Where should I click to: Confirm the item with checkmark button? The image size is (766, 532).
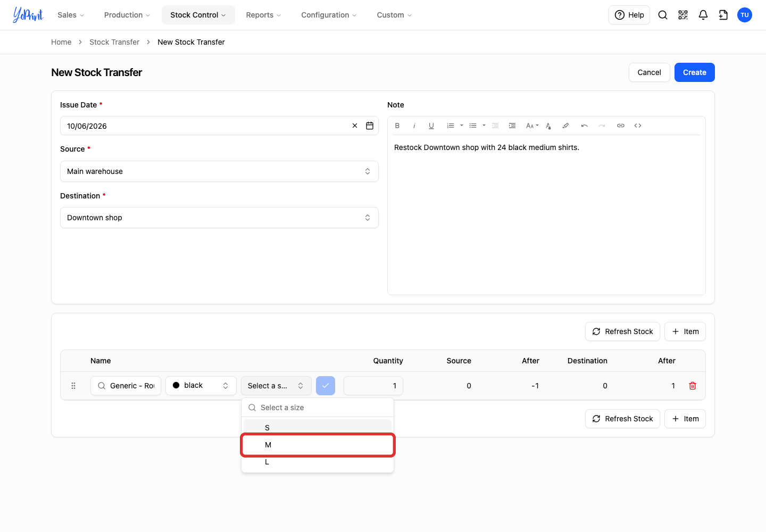[326, 386]
